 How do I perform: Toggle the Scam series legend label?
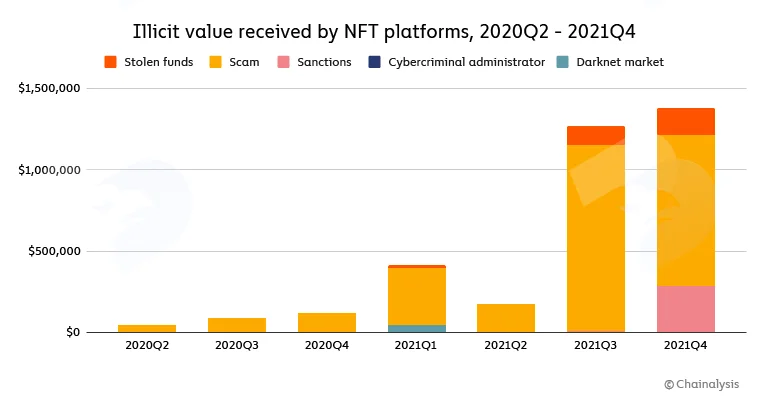[244, 62]
